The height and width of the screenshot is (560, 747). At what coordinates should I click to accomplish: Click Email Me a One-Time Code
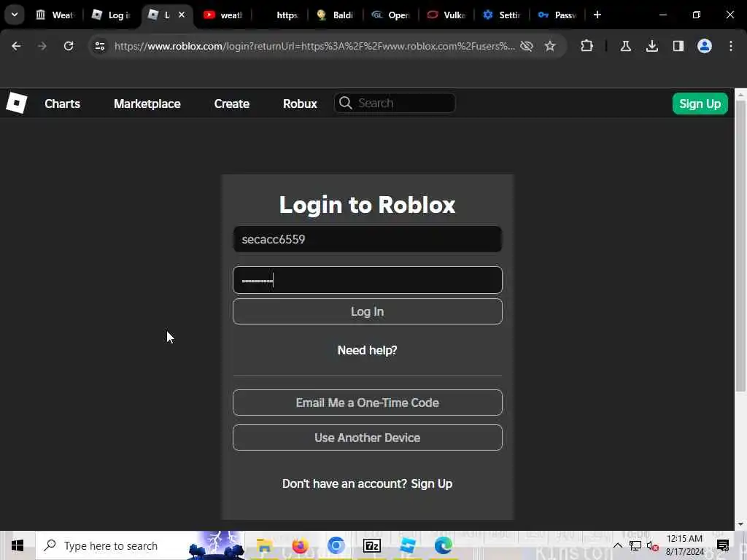(368, 402)
